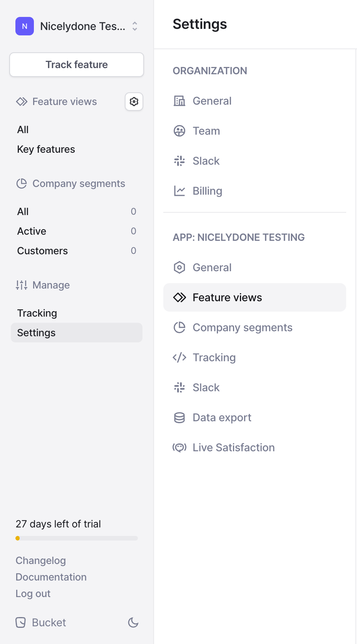Click the Bucket brand label
Screen dimensions: 357x644
pyautogui.click(x=49, y=622)
